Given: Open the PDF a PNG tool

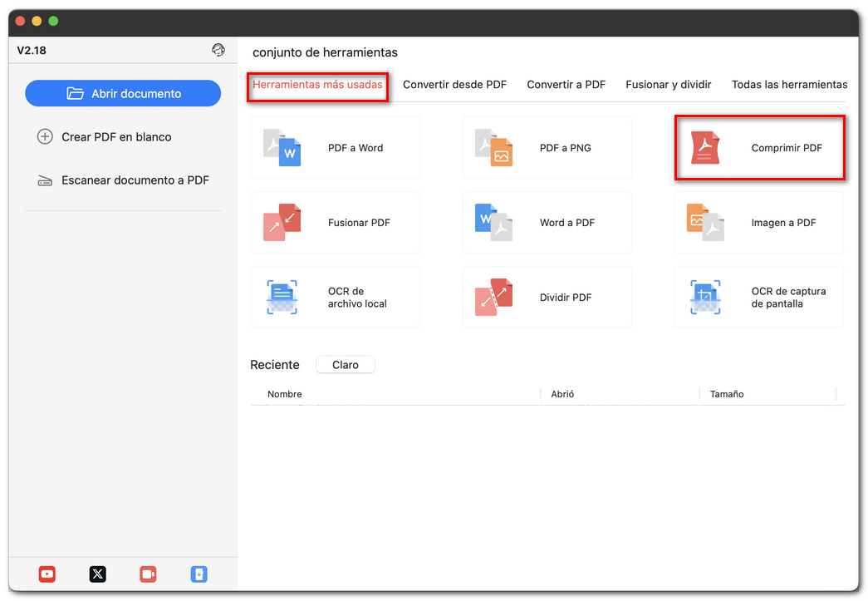Looking at the screenshot, I should coord(547,147).
